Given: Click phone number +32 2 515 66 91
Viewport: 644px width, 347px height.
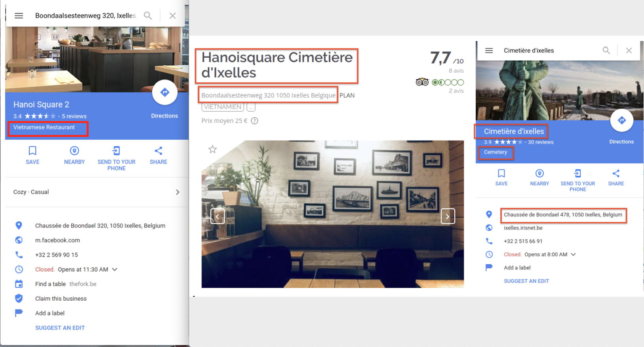Looking at the screenshot, I should (523, 241).
